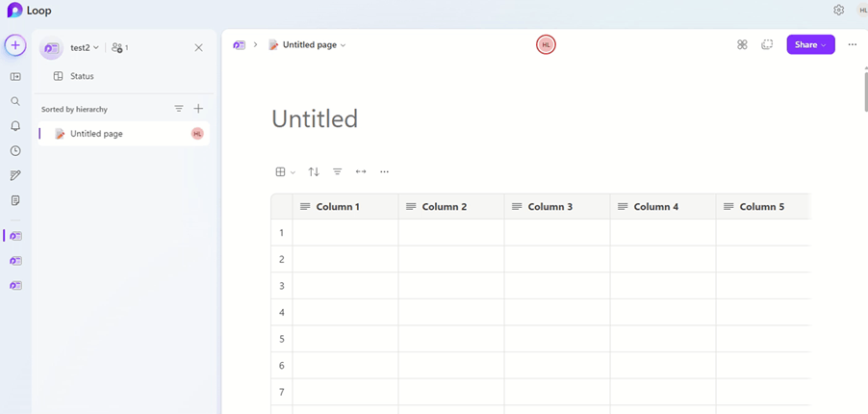
Task: Select row number 2
Action: (282, 259)
